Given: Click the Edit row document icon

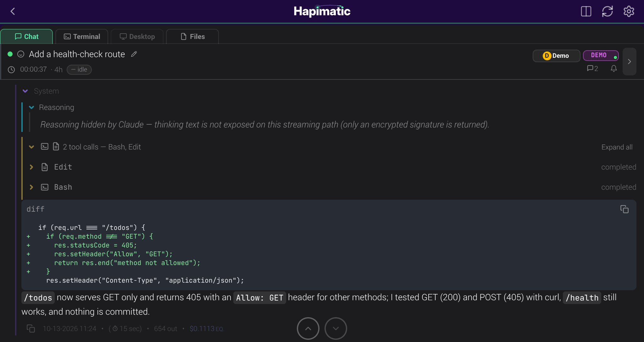Looking at the screenshot, I should [45, 167].
